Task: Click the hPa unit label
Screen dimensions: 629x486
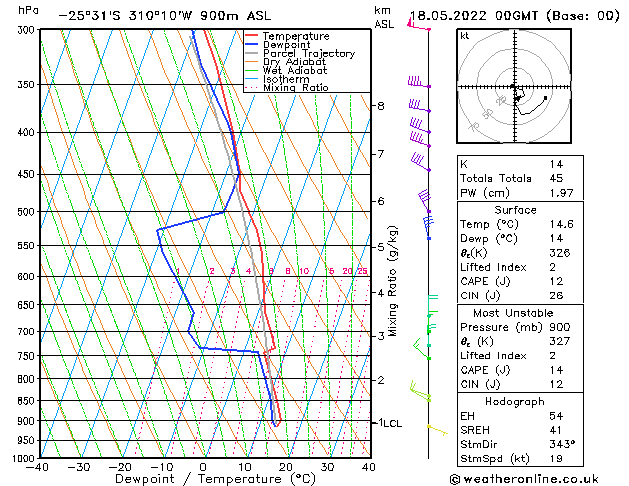Action: point(28,10)
